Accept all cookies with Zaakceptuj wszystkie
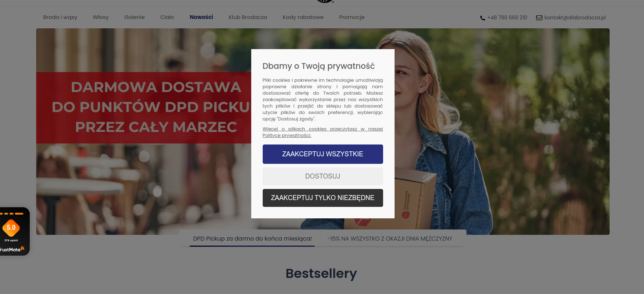Image resolution: width=644 pixels, height=294 pixels. [x=323, y=154]
